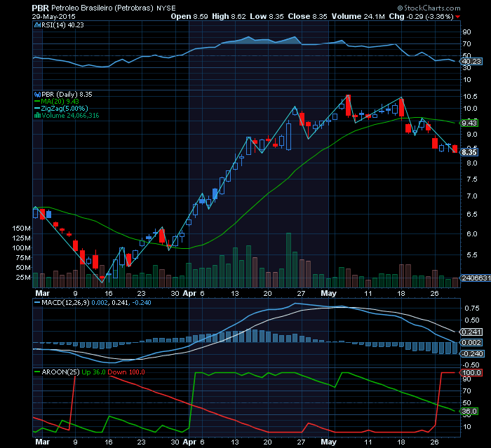This screenshot has height=448, width=491.
Task: Click the High 8.62 value
Action: [229, 16]
